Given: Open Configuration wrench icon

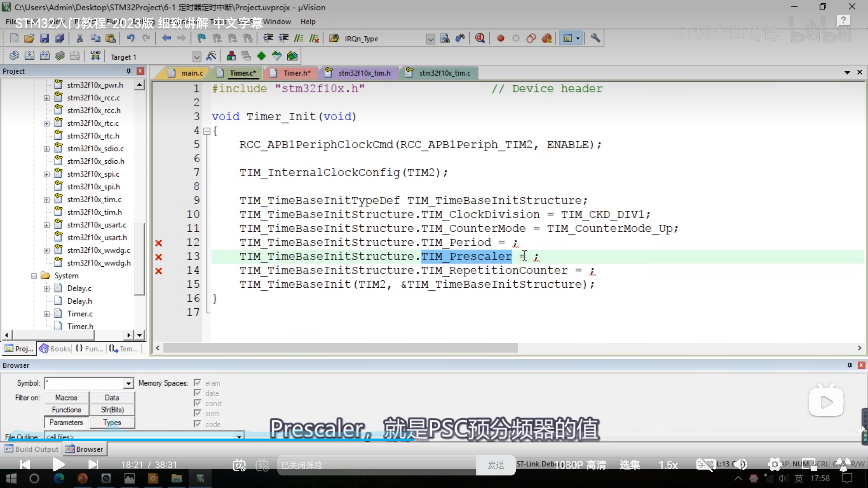Looking at the screenshot, I should tap(595, 38).
